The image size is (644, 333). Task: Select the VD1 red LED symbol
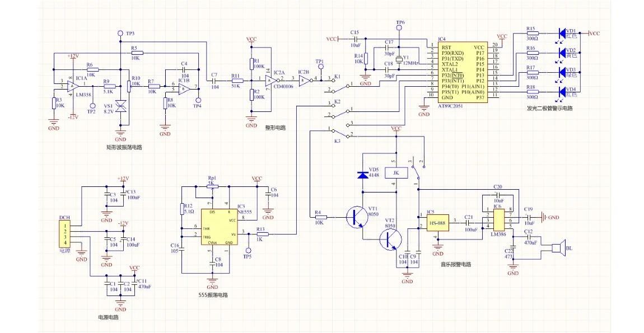coord(561,33)
